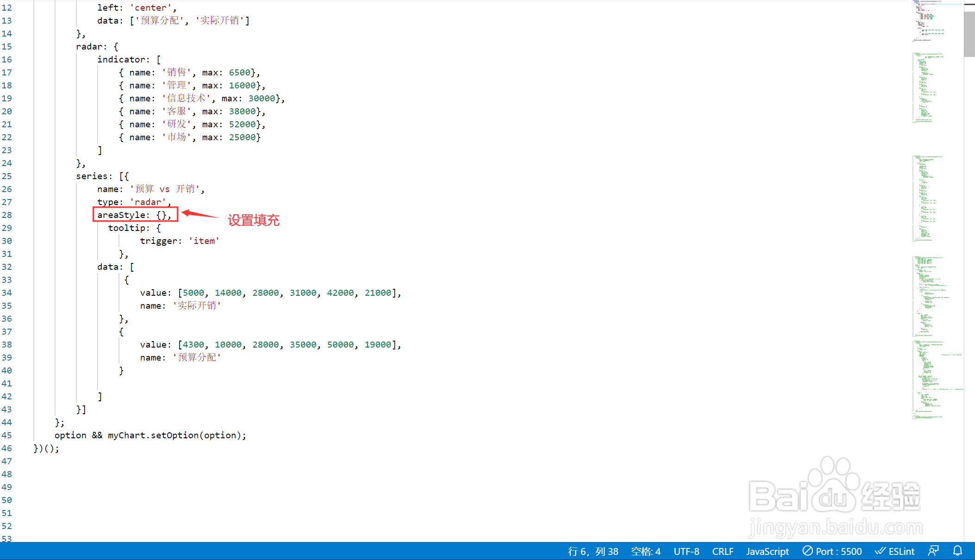Image resolution: width=975 pixels, height=560 pixels.
Task: Click line number 28 in gutter
Action: tap(7, 215)
